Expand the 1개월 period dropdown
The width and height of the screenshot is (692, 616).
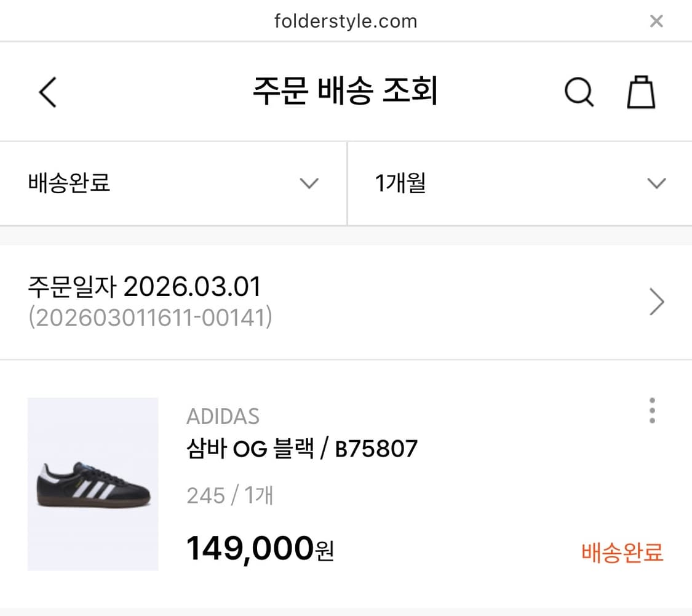point(520,183)
